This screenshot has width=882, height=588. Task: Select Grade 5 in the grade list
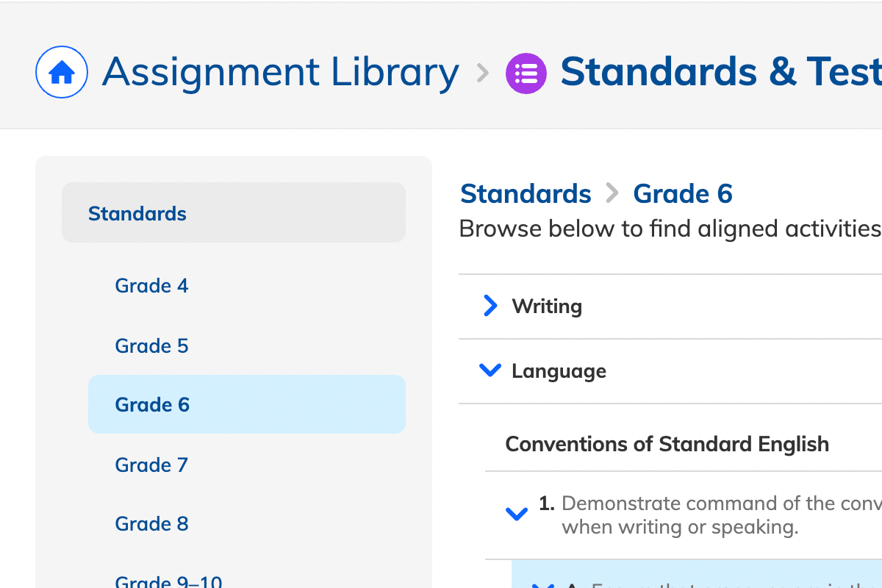coord(151,345)
